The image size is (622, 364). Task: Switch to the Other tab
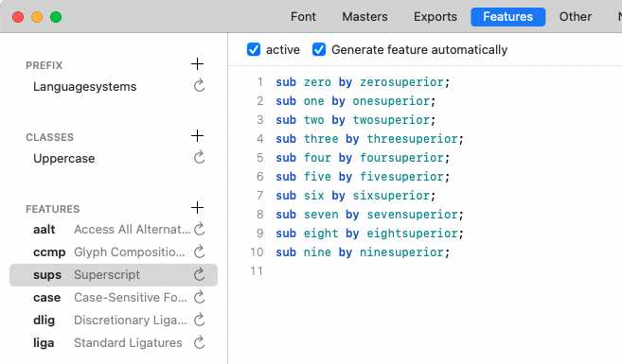point(576,17)
